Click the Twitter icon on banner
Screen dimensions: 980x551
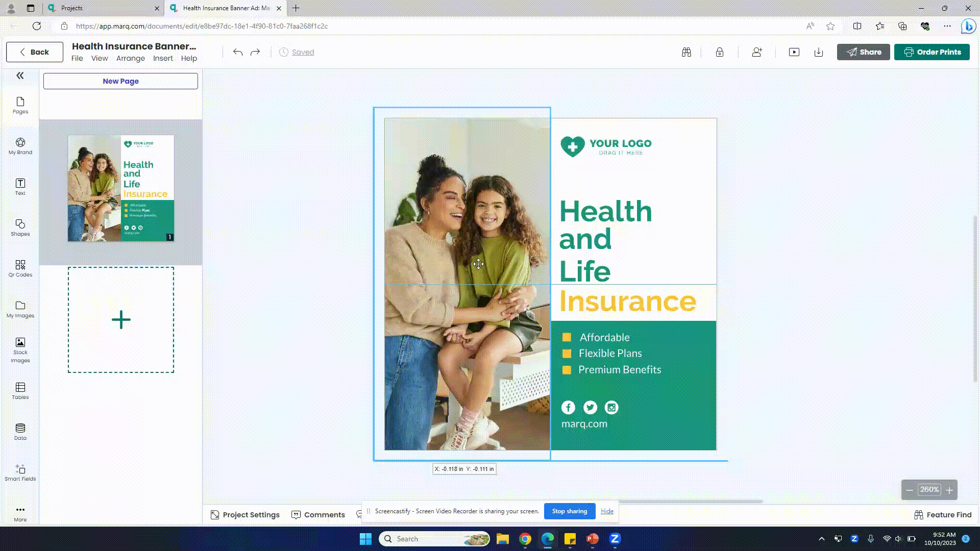(590, 408)
